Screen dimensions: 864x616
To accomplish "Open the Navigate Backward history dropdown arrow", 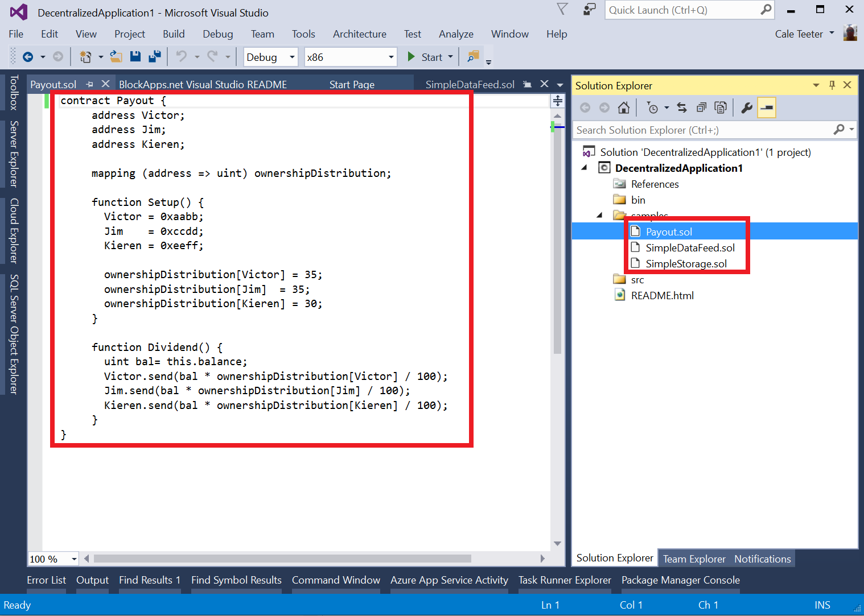I will pos(43,57).
